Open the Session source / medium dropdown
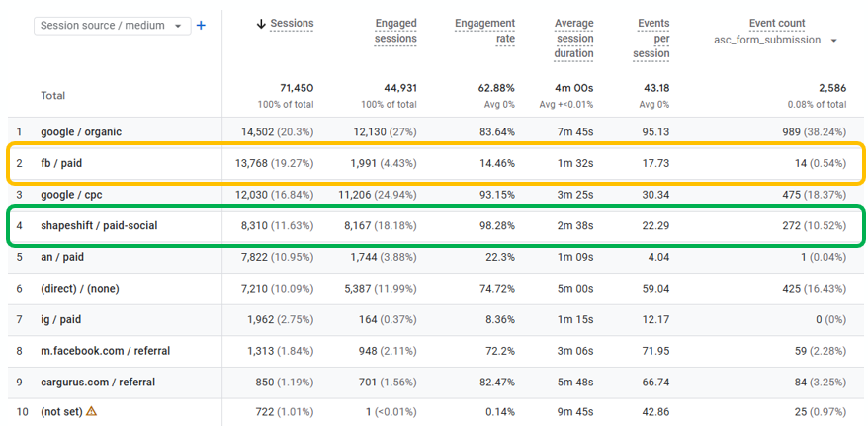Screen dimensions: 868x426 click(x=113, y=26)
